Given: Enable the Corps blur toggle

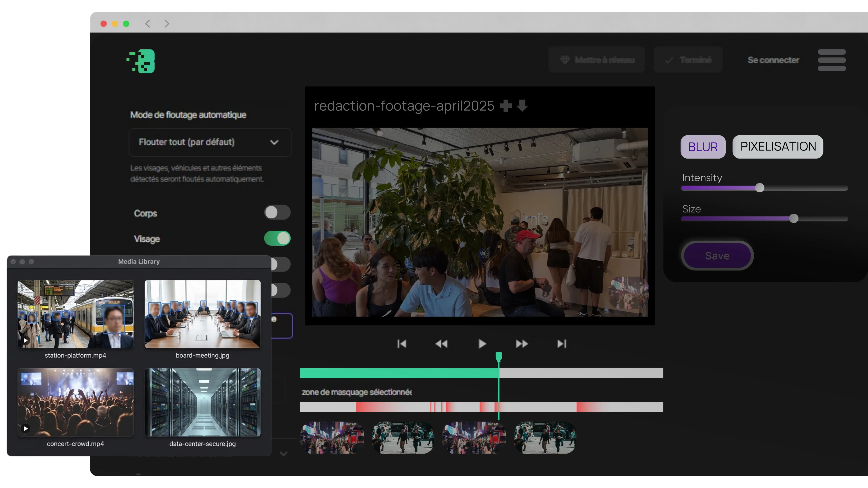Looking at the screenshot, I should coord(277,213).
